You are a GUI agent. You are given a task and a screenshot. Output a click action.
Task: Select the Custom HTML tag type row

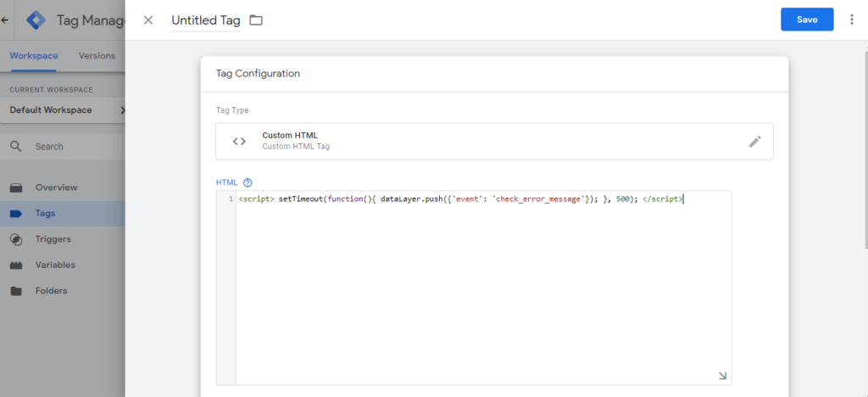coord(494,141)
